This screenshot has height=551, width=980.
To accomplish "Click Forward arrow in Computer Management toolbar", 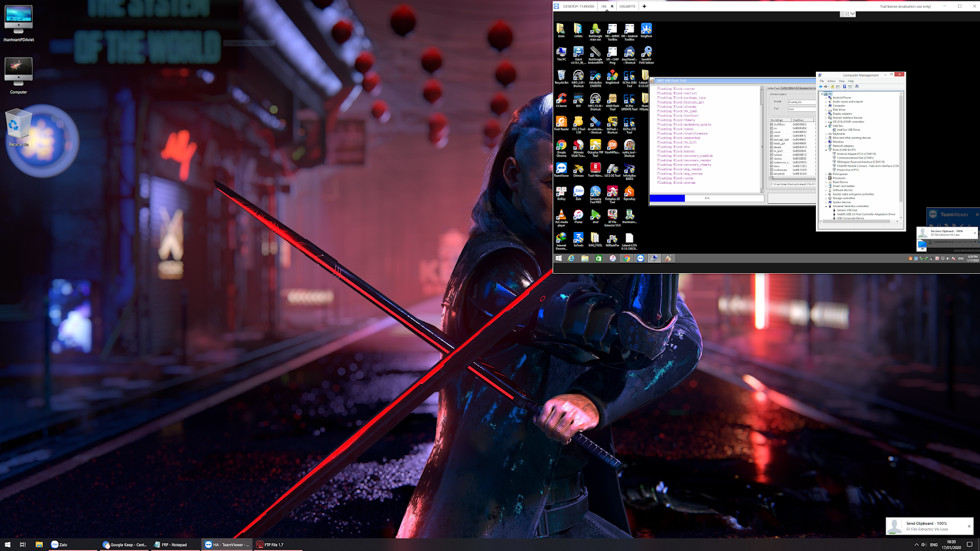I will 826,86.
